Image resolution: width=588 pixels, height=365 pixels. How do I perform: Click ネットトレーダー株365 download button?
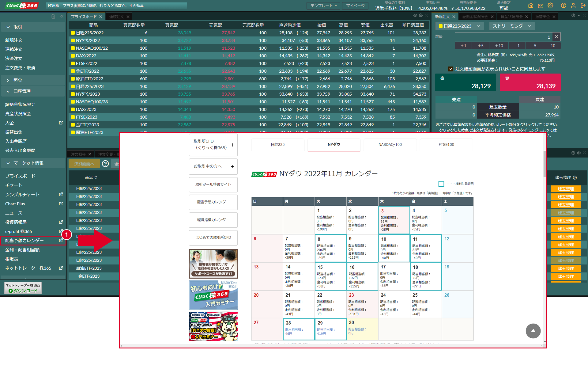23,288
